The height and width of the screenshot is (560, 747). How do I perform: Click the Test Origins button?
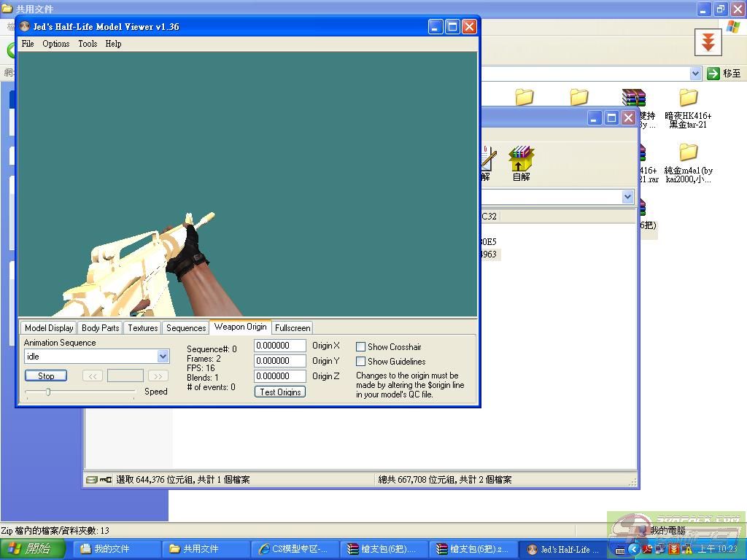pos(280,392)
